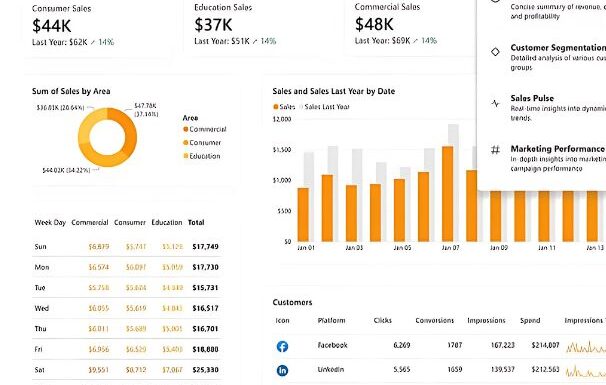Click the Facebook impressions sparkline
This screenshot has height=385, width=606.
coord(586,347)
